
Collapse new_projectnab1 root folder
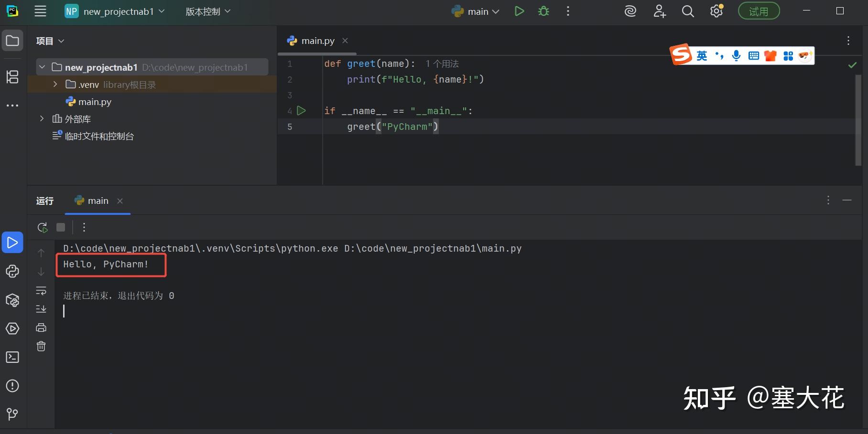[42, 67]
